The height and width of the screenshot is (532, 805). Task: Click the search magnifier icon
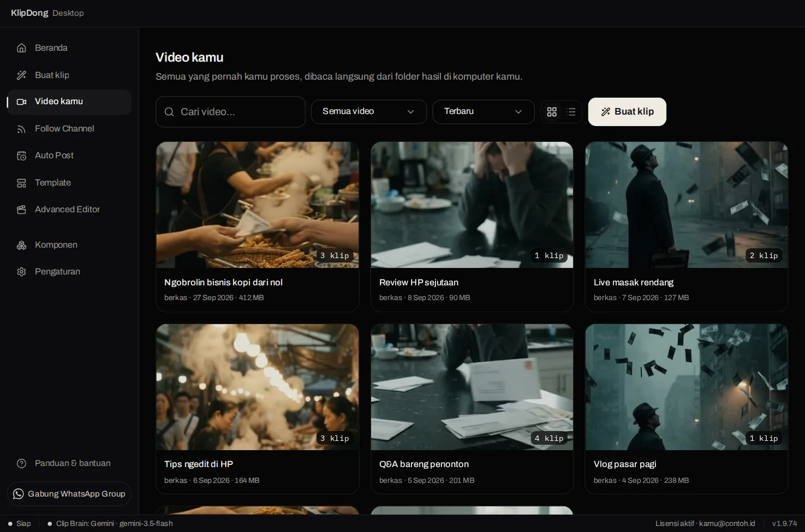point(169,112)
